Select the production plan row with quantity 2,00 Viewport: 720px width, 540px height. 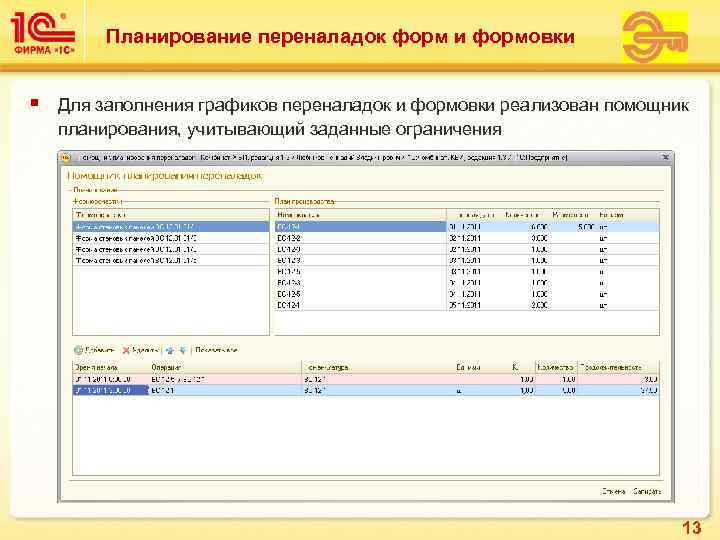[467, 305]
